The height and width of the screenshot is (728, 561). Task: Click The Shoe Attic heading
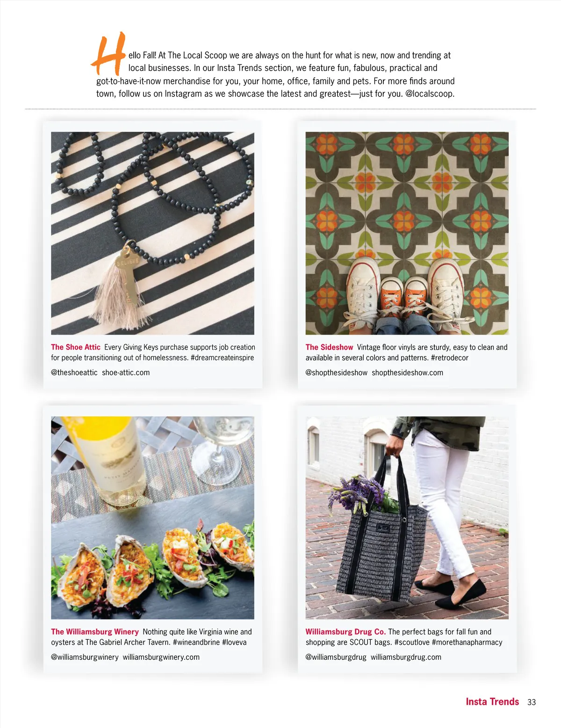76,347
